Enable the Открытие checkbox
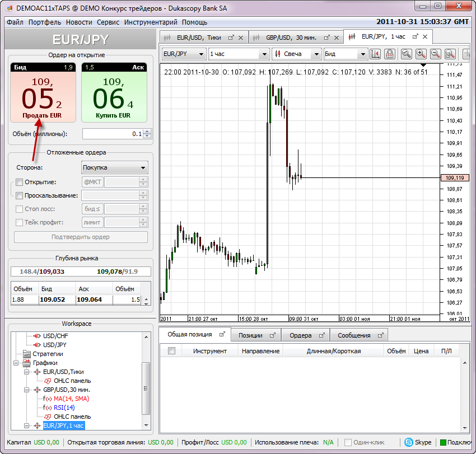The image size is (476, 454). click(x=20, y=182)
